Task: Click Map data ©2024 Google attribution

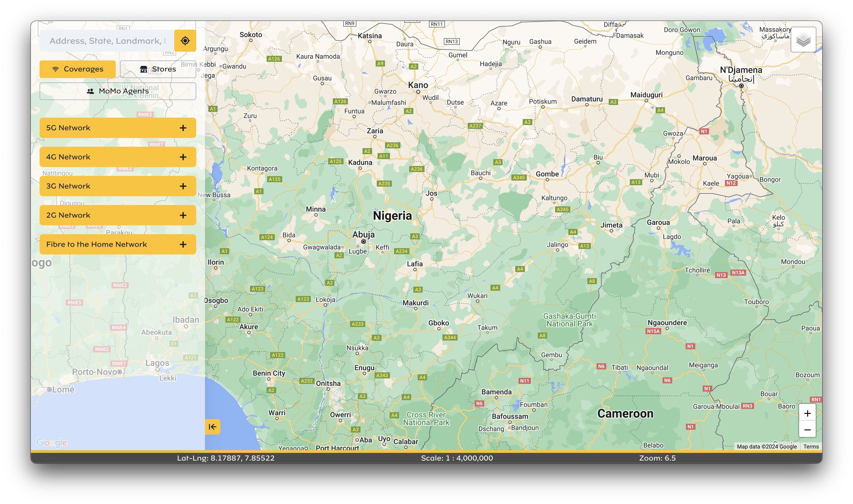Action: pos(766,447)
